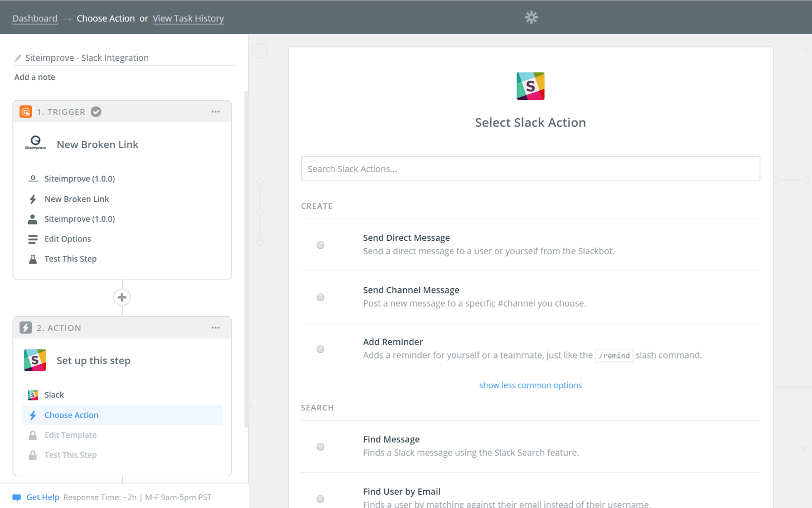Viewport: 812px width, 508px height.
Task: Click the lock icon beside Edit Template
Action: (x=33, y=435)
